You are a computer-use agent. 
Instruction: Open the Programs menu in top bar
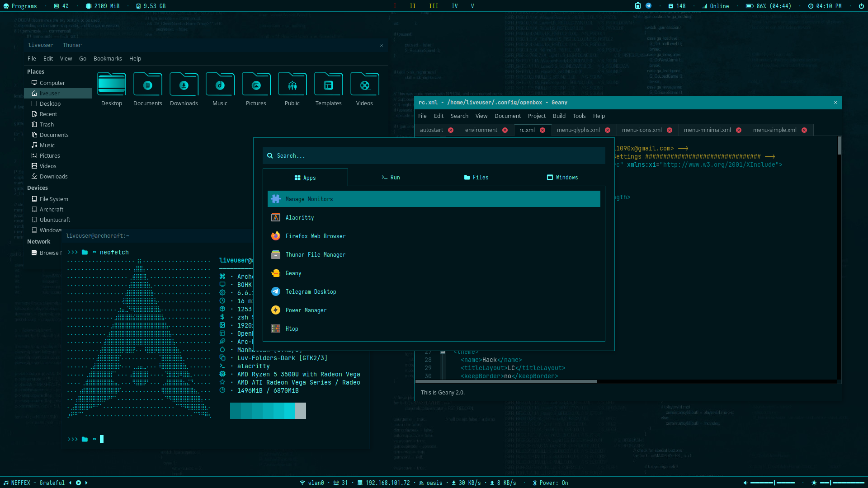pos(20,6)
